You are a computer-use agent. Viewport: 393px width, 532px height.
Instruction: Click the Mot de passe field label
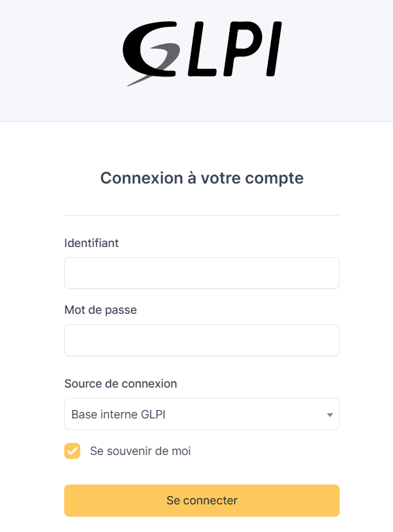[100, 310]
